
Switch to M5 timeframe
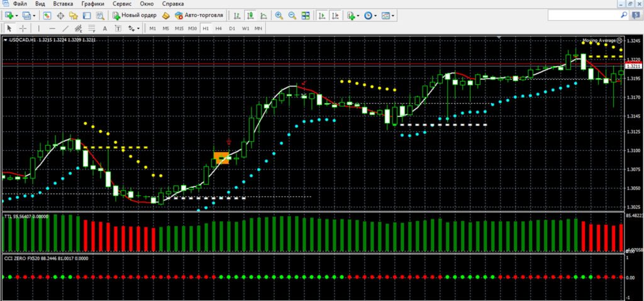click(165, 28)
